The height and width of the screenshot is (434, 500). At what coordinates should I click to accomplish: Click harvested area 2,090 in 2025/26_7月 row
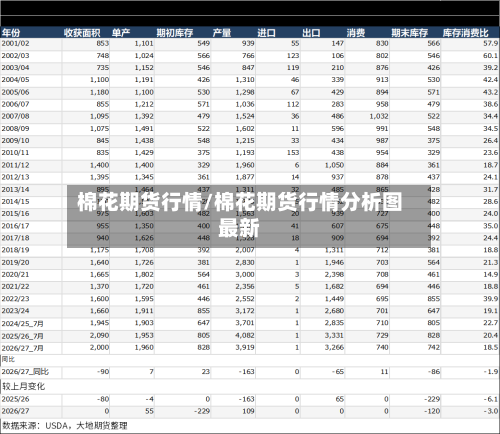[99, 335]
